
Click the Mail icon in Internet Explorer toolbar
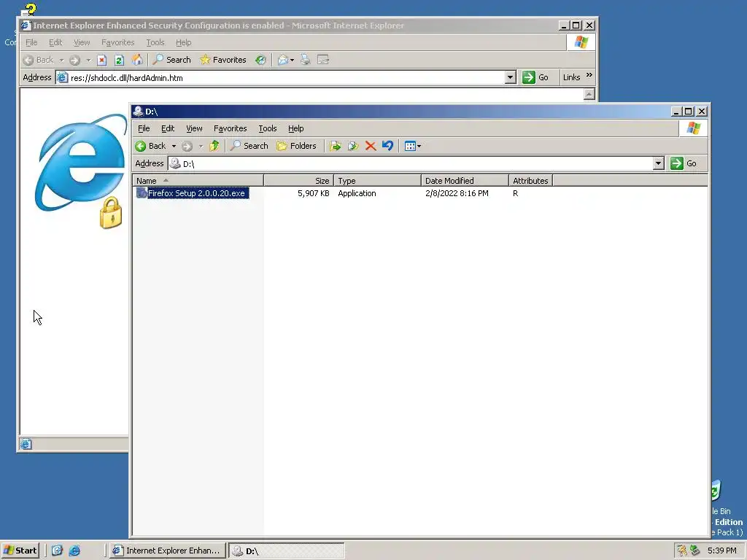(283, 60)
